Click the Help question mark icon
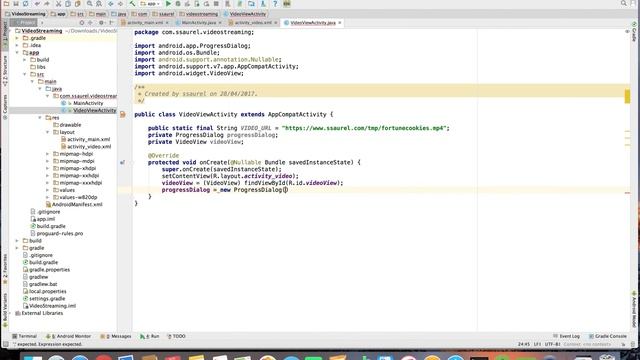 click(275, 4)
